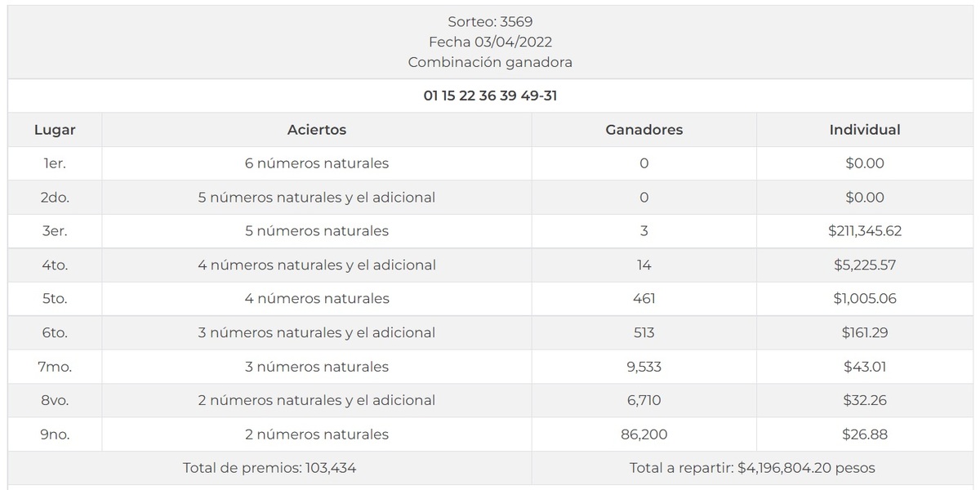Select the winning combination 01 15 22 36 39 49-31
The height and width of the screenshot is (490, 980).
pyautogui.click(x=490, y=96)
